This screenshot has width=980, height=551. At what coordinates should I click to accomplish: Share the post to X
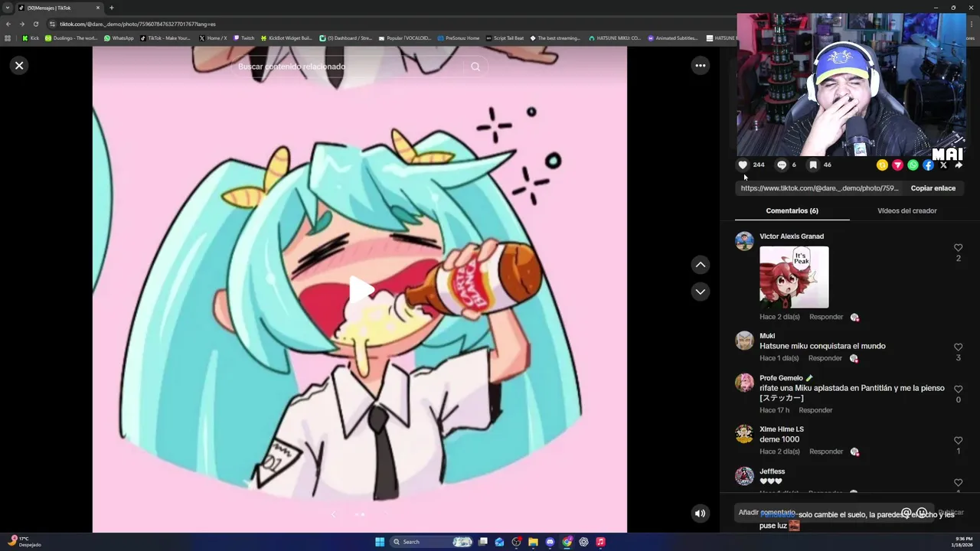coord(943,165)
